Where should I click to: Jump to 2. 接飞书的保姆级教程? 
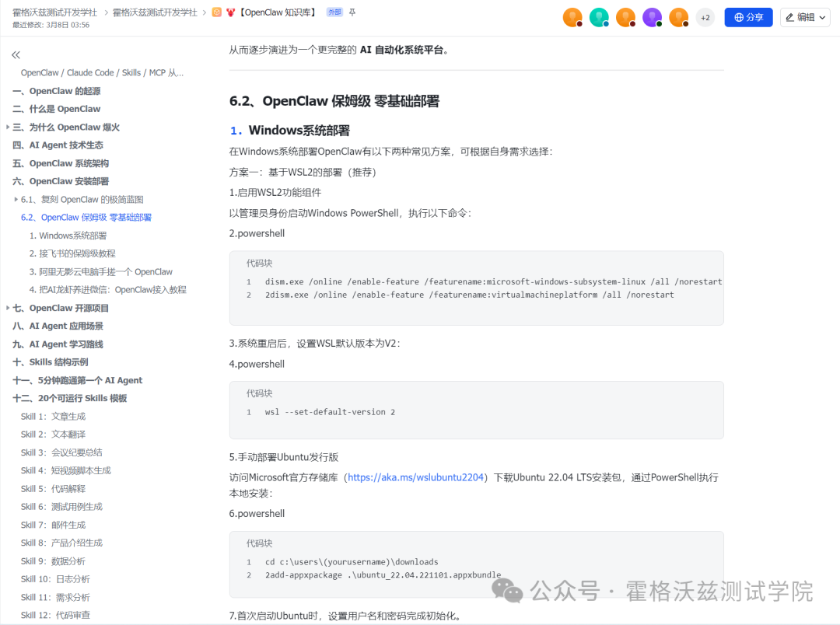(72, 253)
